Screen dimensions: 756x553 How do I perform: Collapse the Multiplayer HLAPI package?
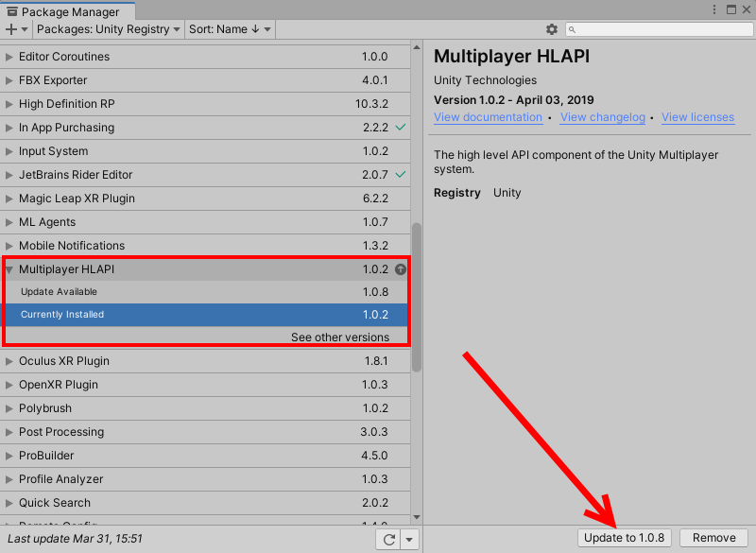tap(9, 269)
